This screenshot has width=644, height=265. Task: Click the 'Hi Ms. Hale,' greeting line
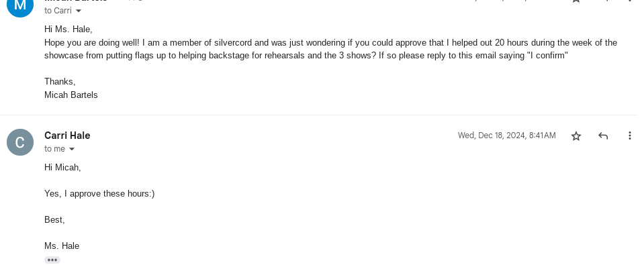pos(68,30)
